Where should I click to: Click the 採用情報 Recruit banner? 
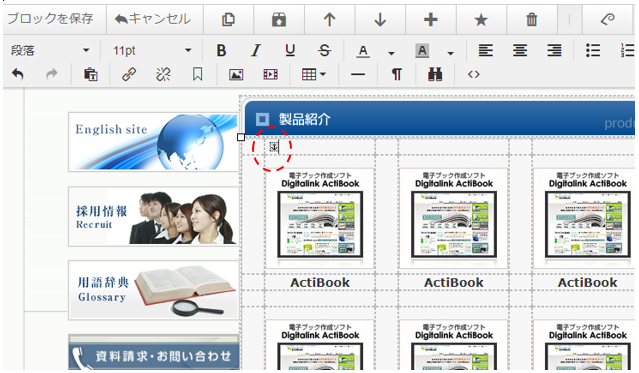(153, 216)
